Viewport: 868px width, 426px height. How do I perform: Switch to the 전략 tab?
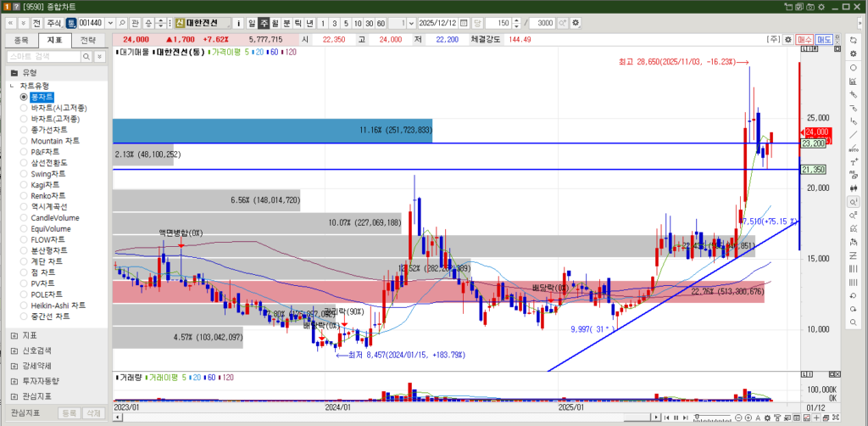[88, 40]
